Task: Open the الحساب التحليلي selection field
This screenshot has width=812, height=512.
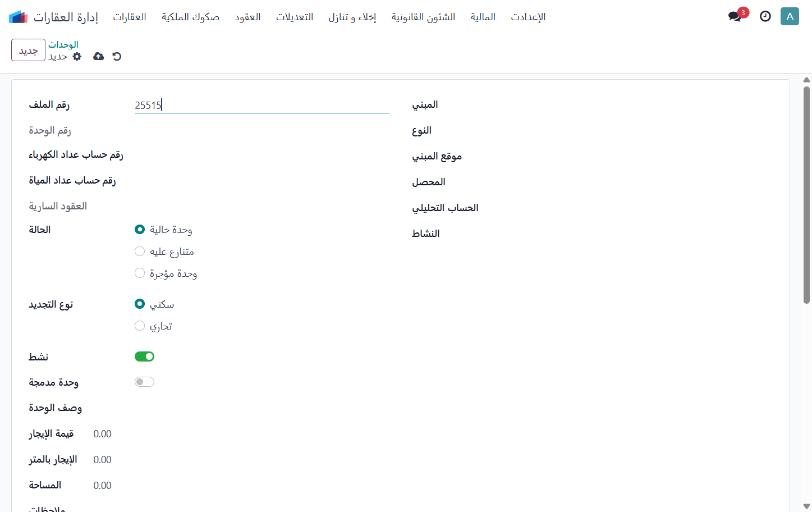Action: point(645,208)
